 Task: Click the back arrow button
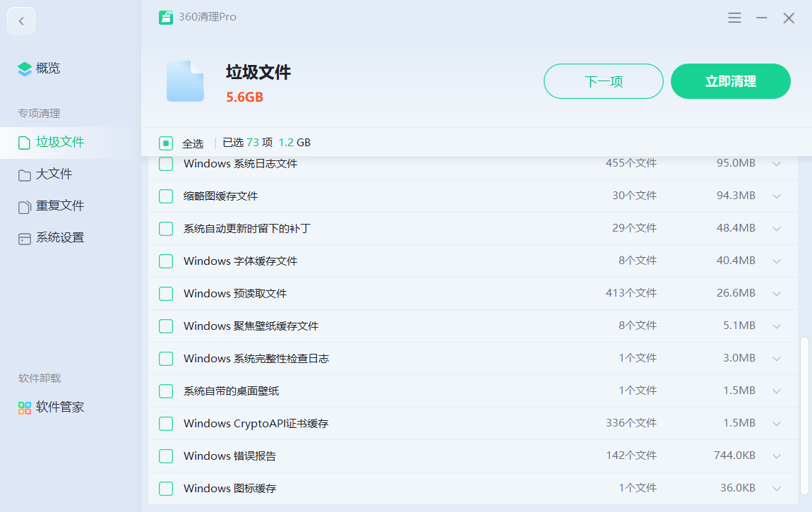pyautogui.click(x=21, y=21)
